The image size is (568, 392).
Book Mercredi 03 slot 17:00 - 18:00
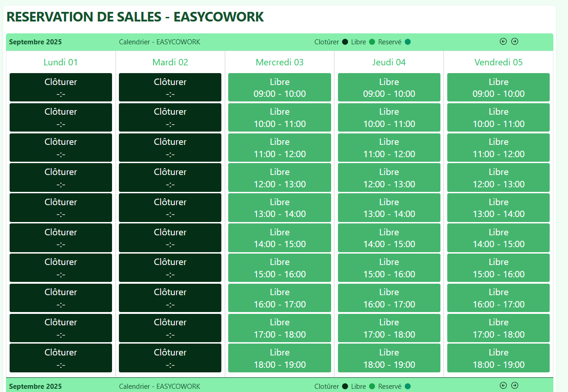pos(279,328)
